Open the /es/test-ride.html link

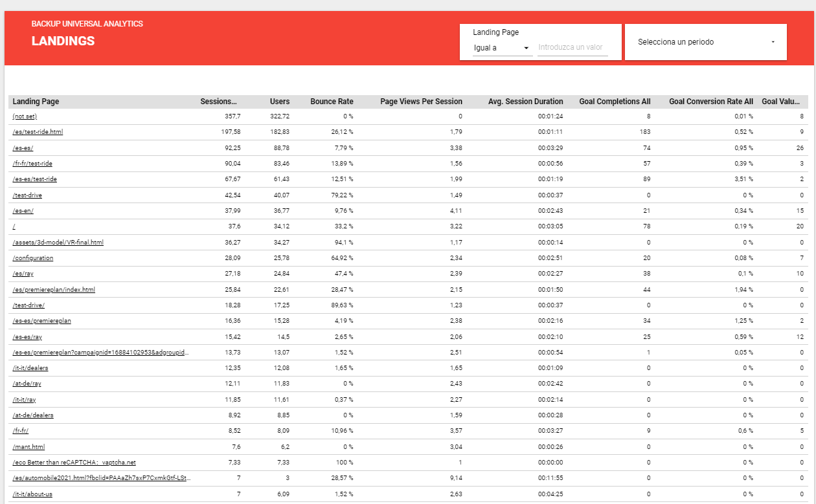click(x=38, y=132)
